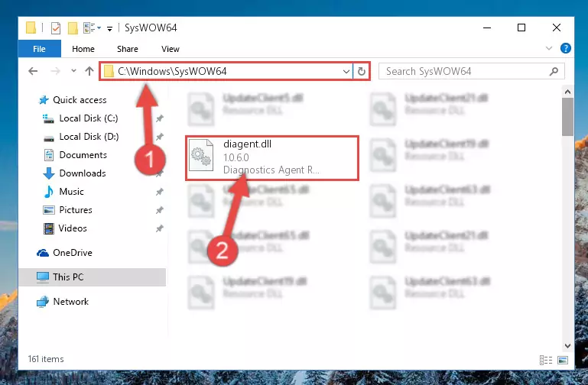
Task: Go back using the back arrow
Action: [33, 71]
